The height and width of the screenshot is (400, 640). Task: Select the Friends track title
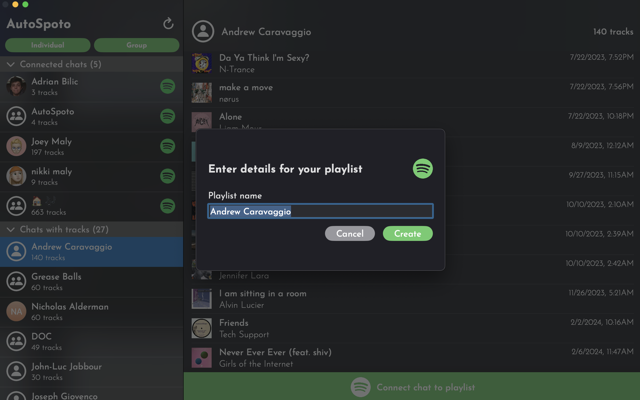234,323
